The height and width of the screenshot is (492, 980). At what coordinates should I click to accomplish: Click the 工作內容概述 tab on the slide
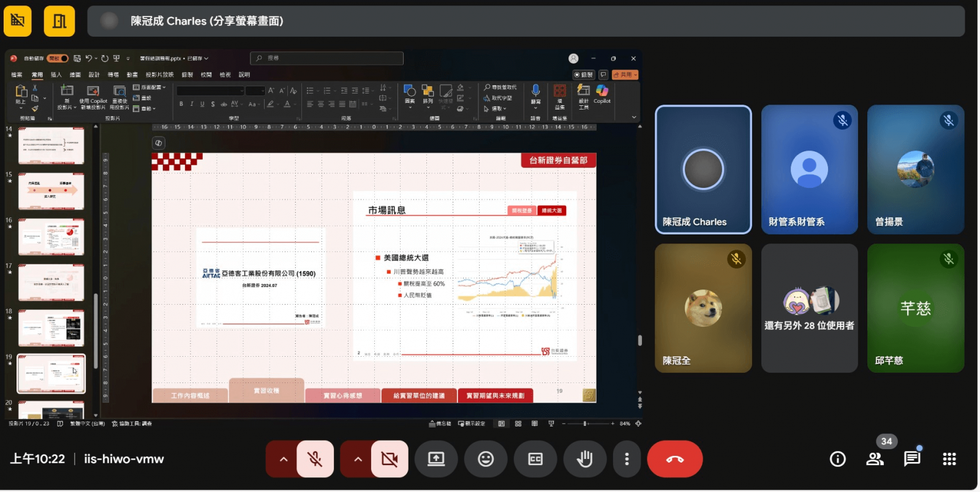[x=190, y=395]
